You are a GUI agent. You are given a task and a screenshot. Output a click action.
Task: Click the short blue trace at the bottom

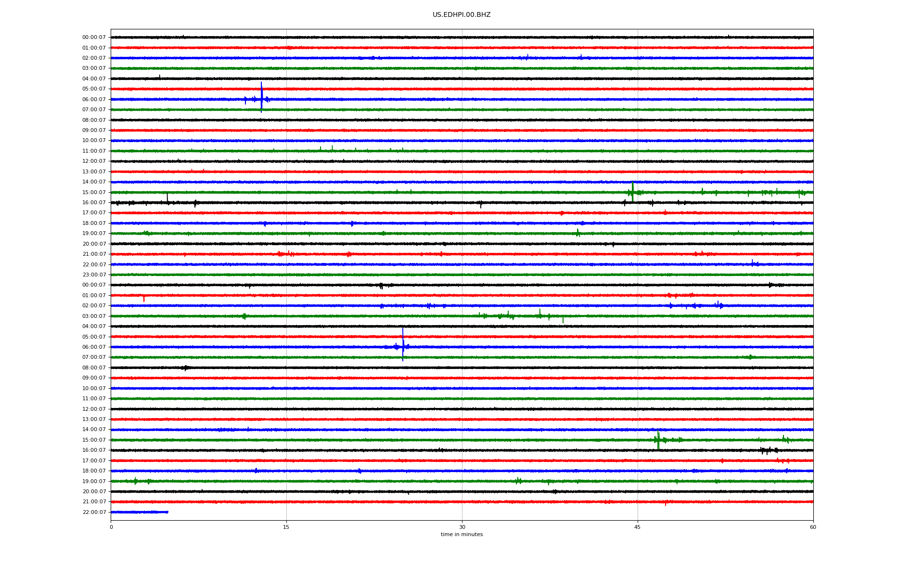click(140, 512)
